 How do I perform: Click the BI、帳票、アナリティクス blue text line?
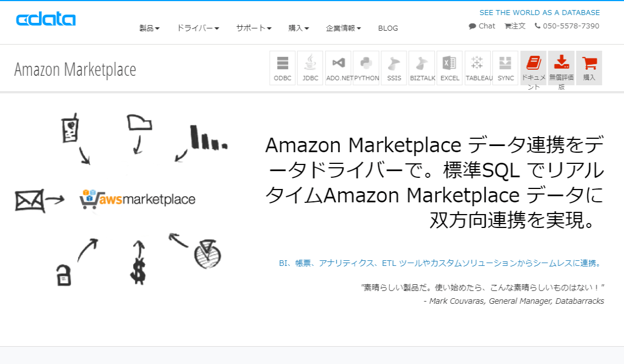click(x=441, y=263)
